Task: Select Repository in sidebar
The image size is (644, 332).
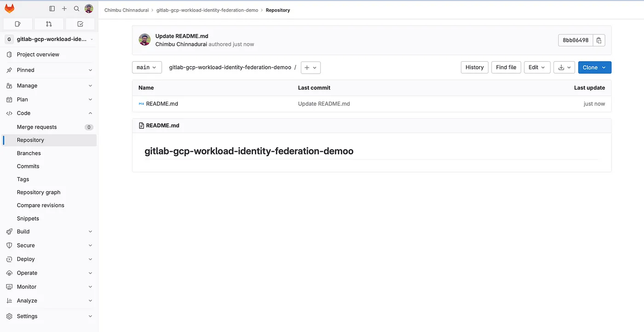Action: pyautogui.click(x=50, y=140)
